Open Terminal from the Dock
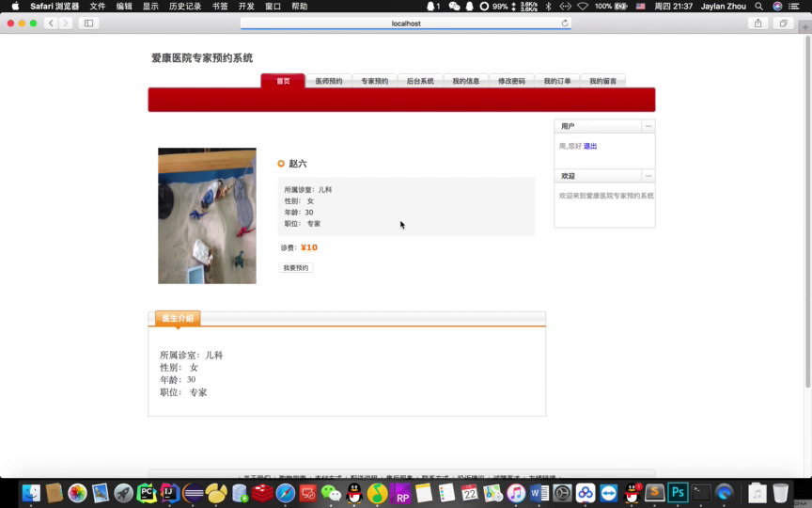Screen dimensions: 812x508 (701, 493)
